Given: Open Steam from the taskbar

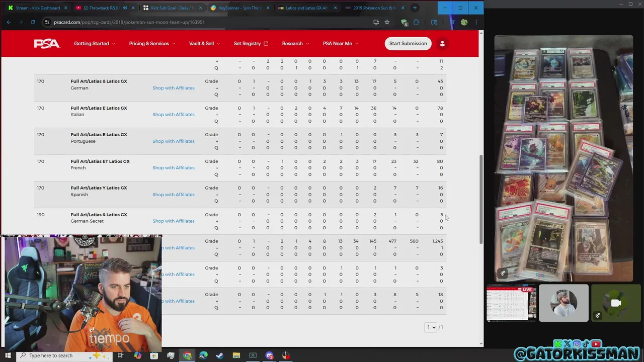Looking at the screenshot, I should (x=220, y=355).
